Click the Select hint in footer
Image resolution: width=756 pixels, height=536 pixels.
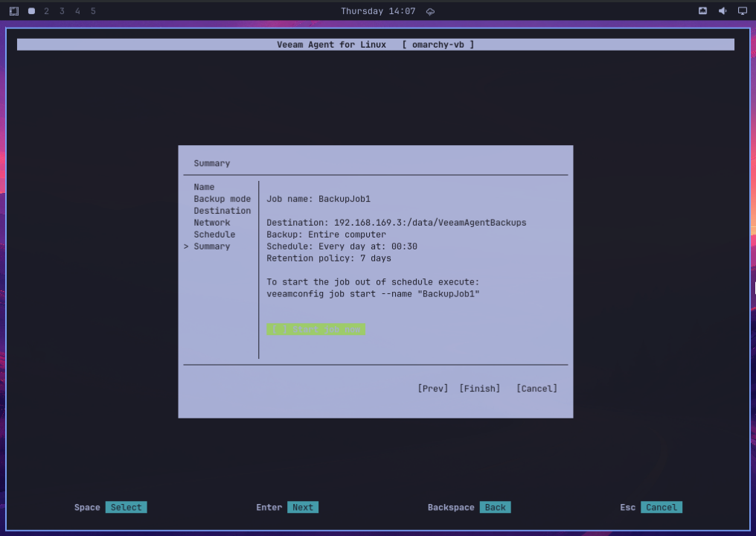[x=126, y=508]
